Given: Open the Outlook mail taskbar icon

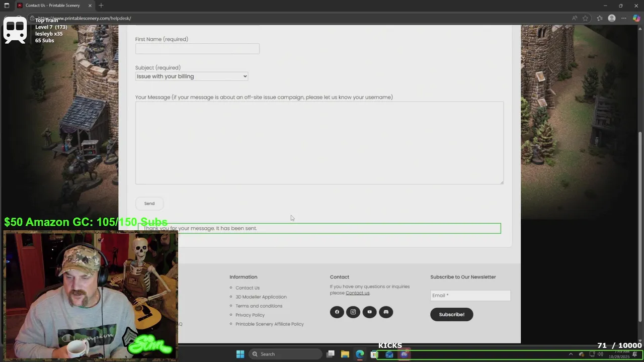Looking at the screenshot, I should pyautogui.click(x=389, y=354).
